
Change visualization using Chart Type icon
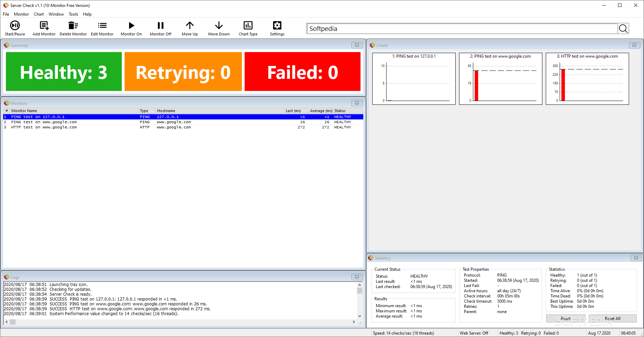248,28
